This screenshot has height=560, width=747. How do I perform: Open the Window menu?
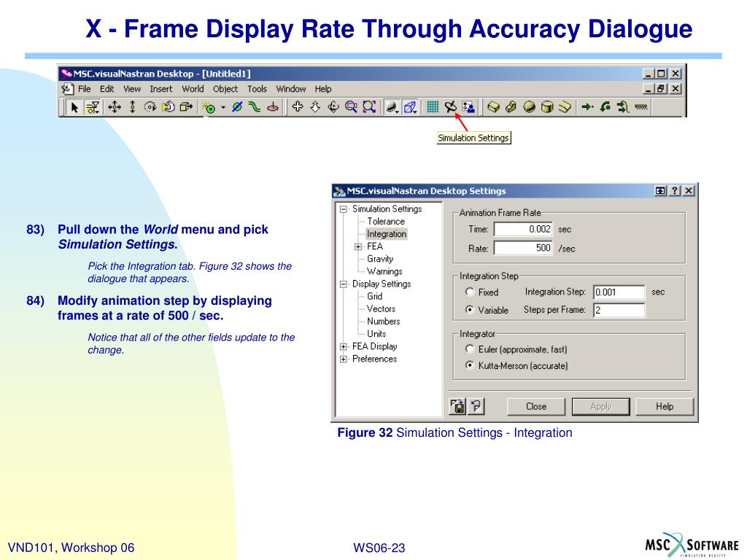[x=291, y=89]
